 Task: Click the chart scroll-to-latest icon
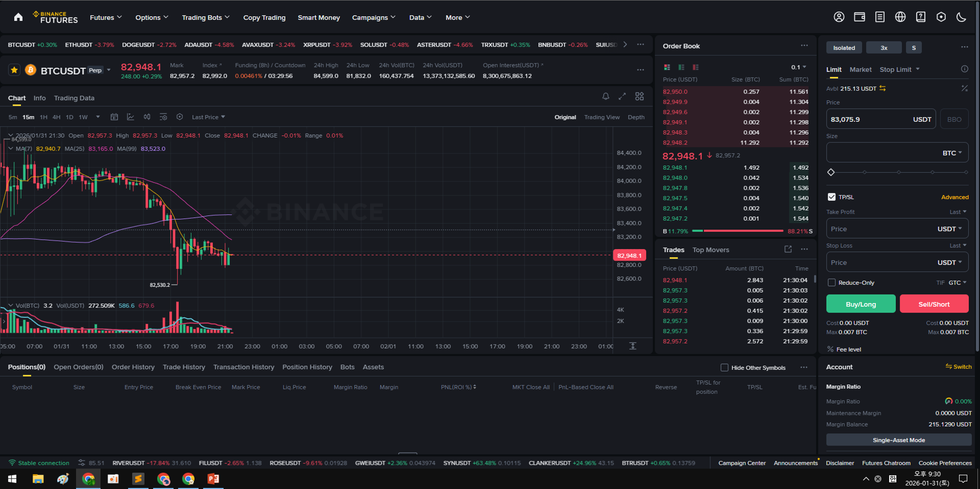pos(632,346)
